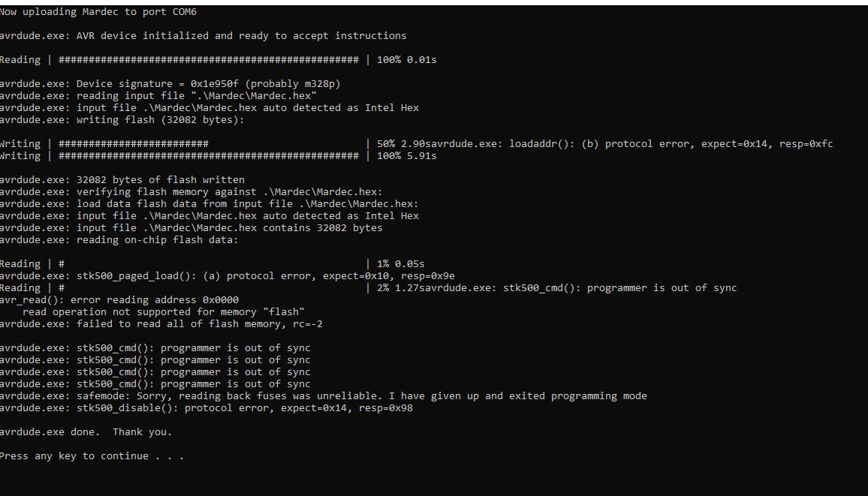Viewport: 868px width, 496px height.
Task: Click the "verifying flash memory against" line
Action: pos(191,192)
